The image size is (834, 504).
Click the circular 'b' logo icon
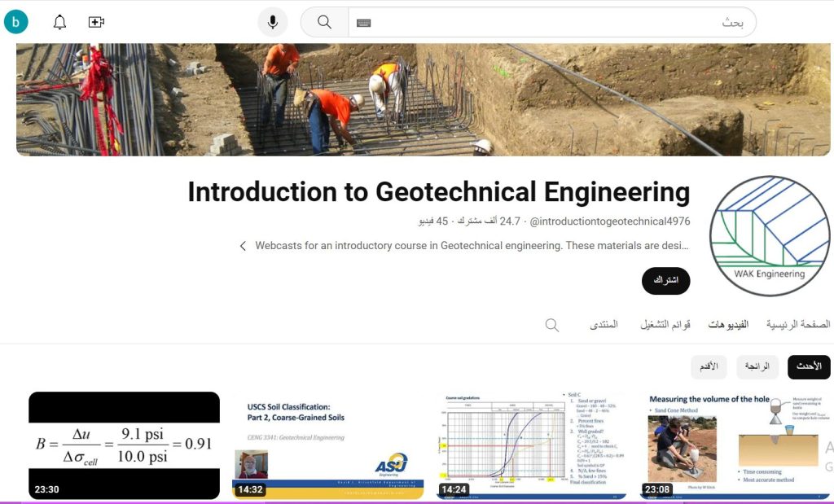pos(16,22)
